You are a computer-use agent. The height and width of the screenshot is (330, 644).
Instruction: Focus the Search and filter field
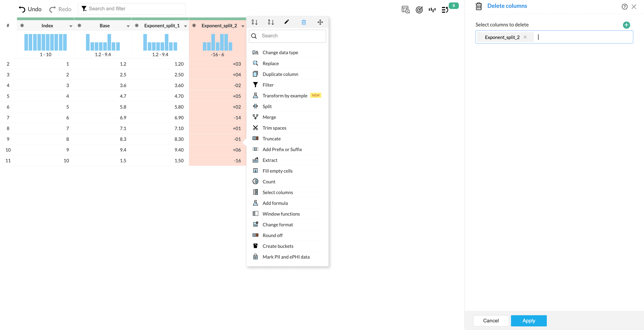click(x=135, y=9)
